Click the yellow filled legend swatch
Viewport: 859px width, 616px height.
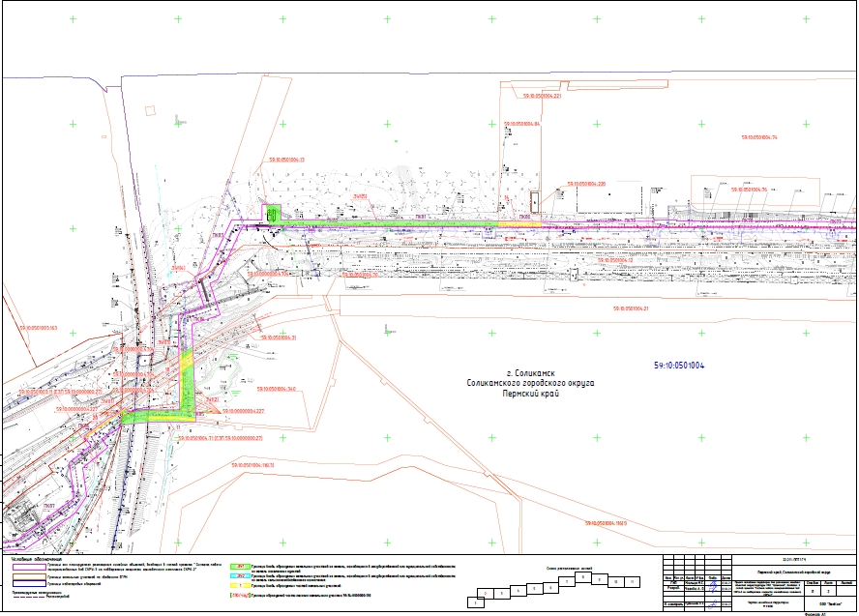click(x=240, y=585)
